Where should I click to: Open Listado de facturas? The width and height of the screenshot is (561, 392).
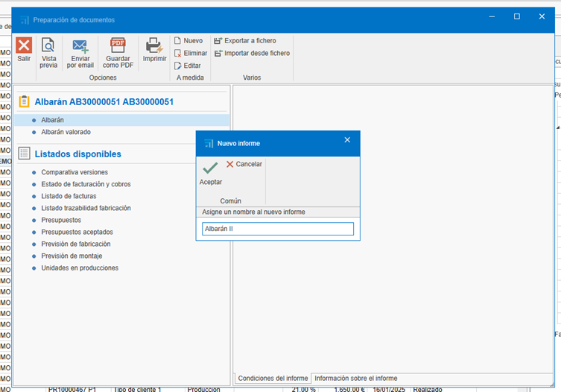point(69,196)
